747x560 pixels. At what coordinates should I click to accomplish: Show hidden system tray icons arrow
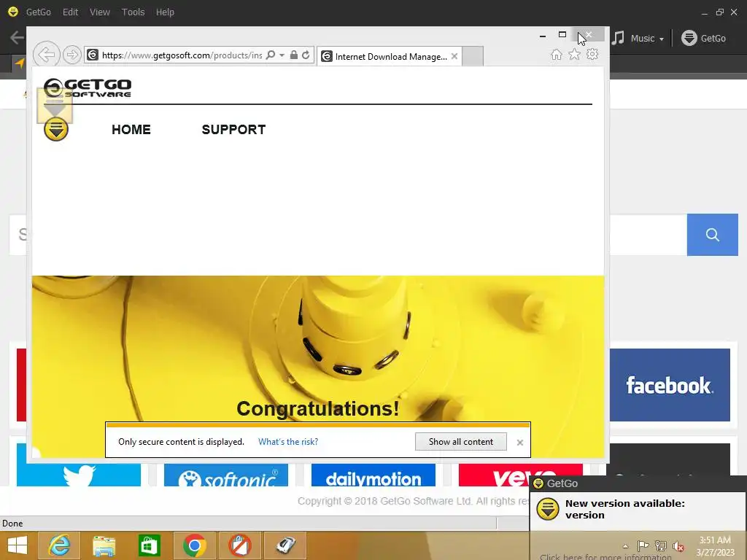point(625,546)
